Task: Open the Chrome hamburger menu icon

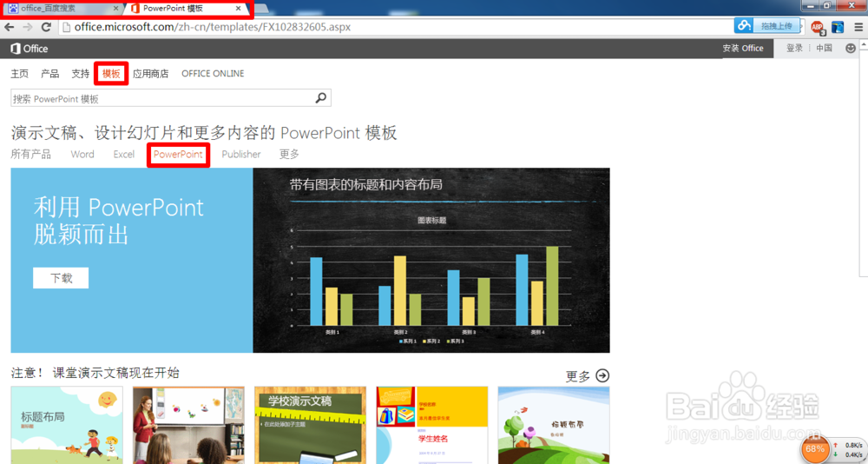Action: (x=858, y=27)
